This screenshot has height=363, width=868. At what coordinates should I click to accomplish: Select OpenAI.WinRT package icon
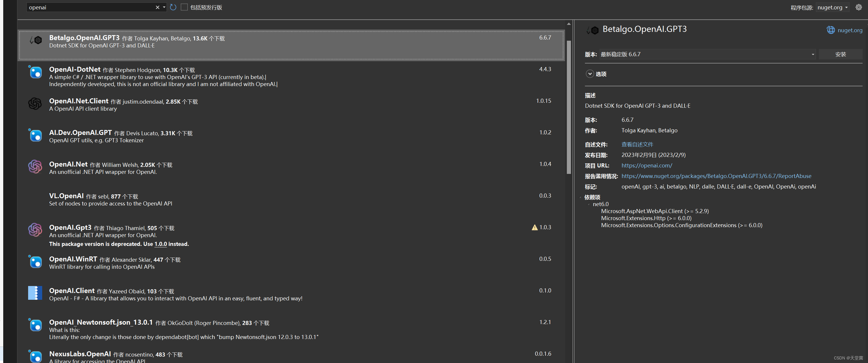(x=35, y=262)
